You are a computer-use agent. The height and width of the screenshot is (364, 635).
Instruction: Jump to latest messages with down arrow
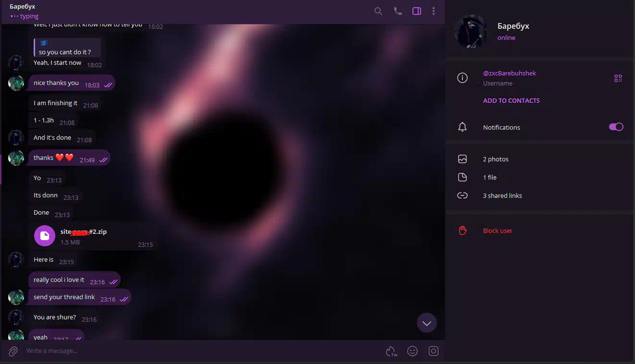point(427,323)
